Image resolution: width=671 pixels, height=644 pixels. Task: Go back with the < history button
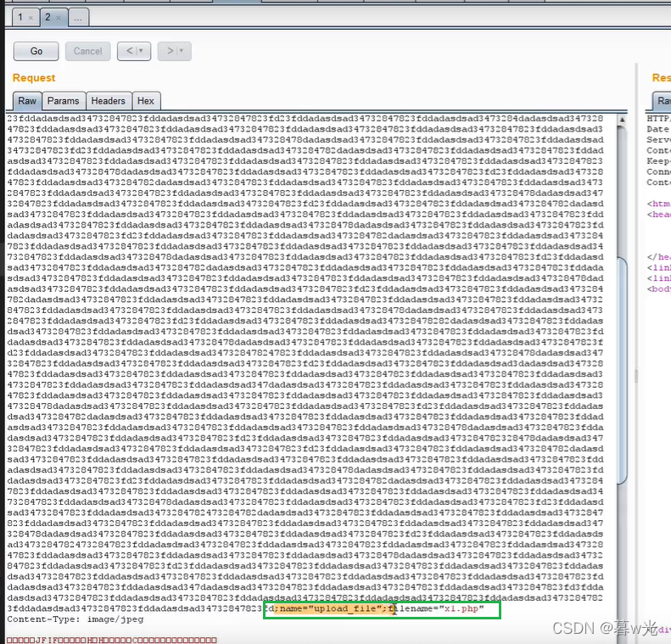click(134, 52)
